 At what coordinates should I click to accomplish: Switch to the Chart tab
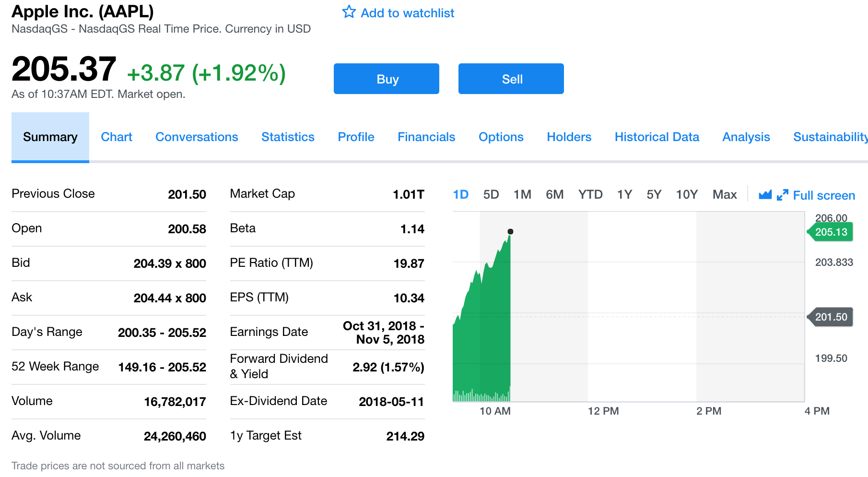point(117,137)
